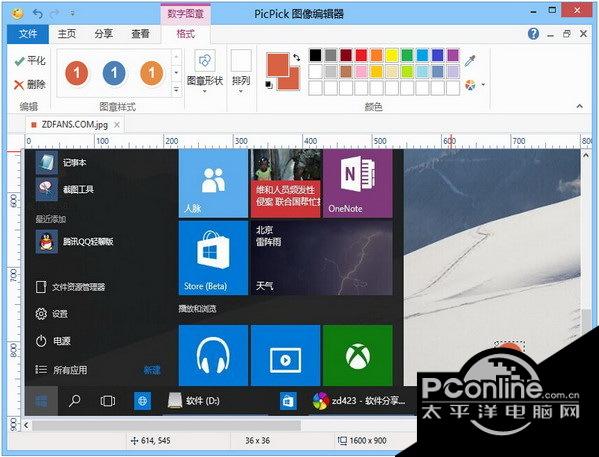
Task: Open the color palette wheel editor
Action: (470, 85)
